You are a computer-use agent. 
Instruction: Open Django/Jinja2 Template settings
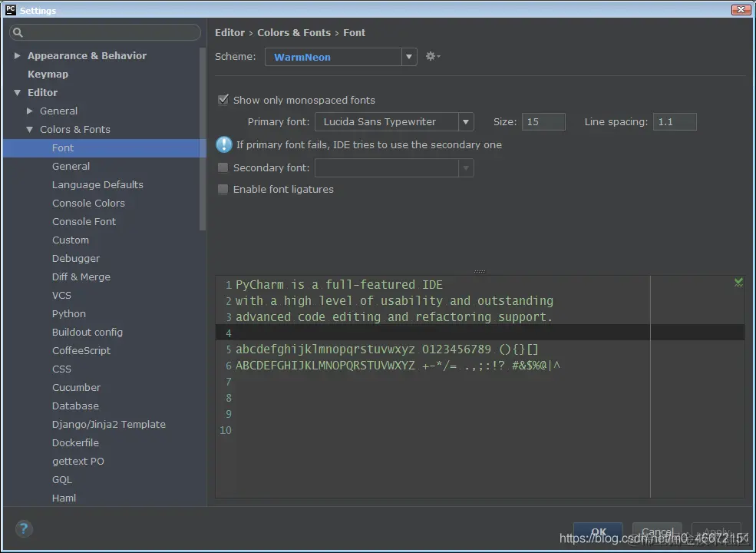108,424
